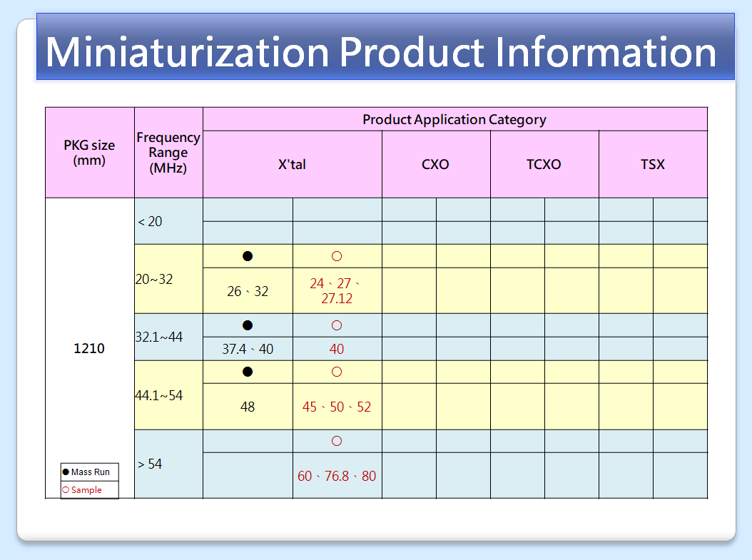Screen dimensions: 752x560
Task: Select the black Mass Run dot in 32.1~44 row
Action: (x=248, y=325)
